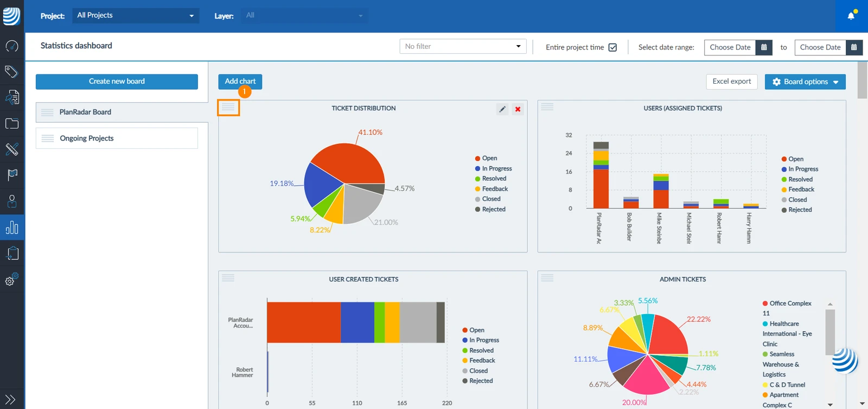Click the Excel export button

pos(732,81)
